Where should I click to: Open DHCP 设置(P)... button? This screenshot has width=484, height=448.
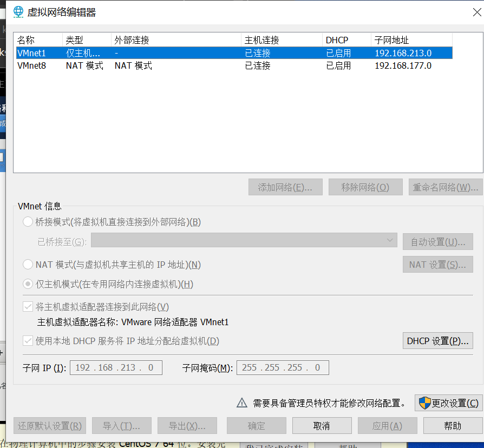[x=437, y=341]
